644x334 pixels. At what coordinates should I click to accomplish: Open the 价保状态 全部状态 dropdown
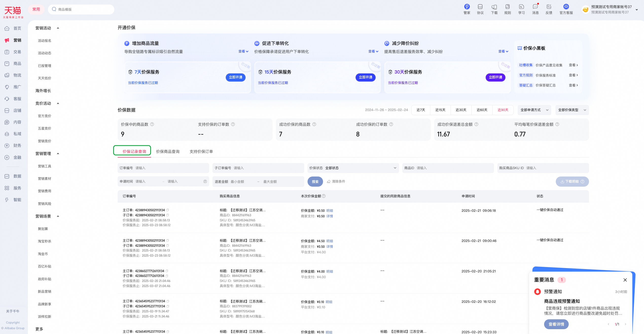pos(353,168)
